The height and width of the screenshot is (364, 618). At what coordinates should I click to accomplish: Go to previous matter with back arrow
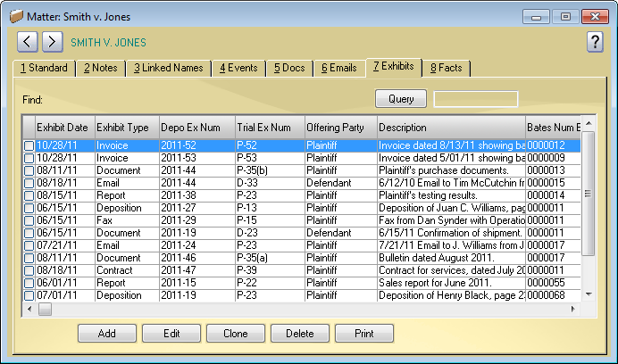[x=27, y=41]
